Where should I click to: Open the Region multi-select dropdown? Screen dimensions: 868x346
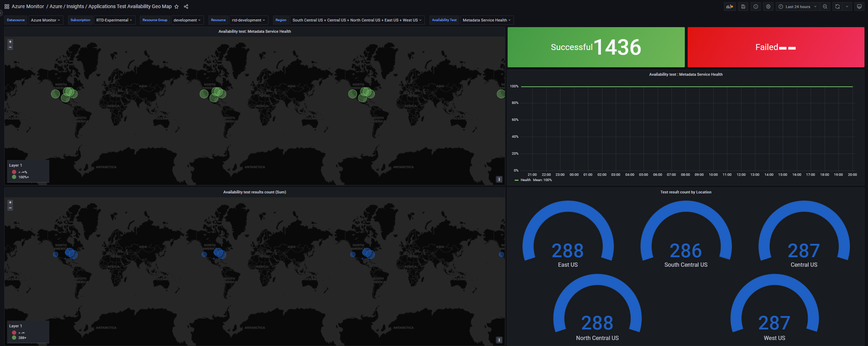click(x=357, y=20)
